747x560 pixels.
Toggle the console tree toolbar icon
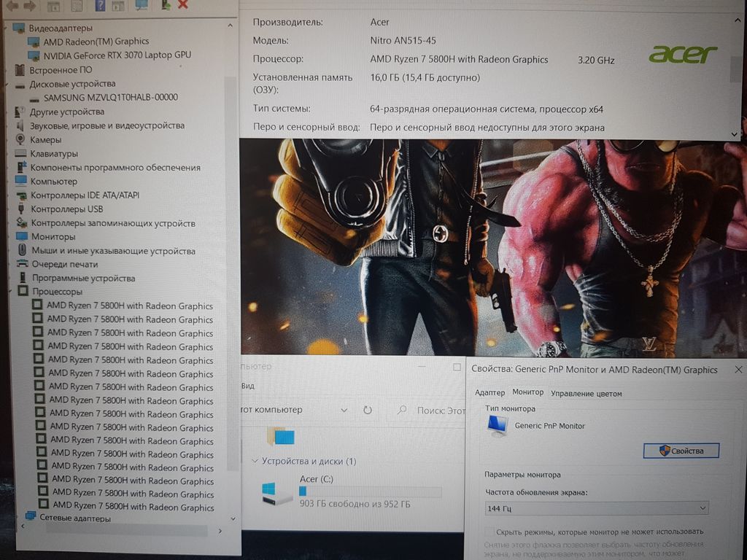pyautogui.click(x=53, y=5)
